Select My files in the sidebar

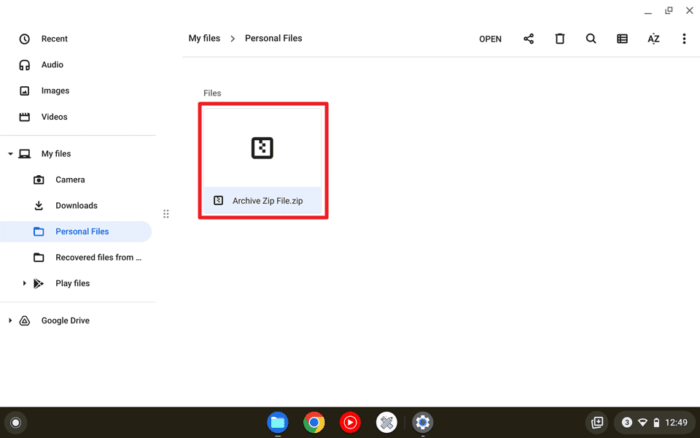[56, 154]
